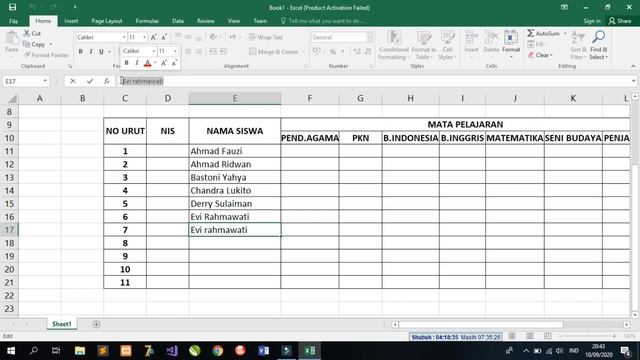Switch to Normal view in status bar
The height and width of the screenshot is (360, 640).
click(x=512, y=336)
